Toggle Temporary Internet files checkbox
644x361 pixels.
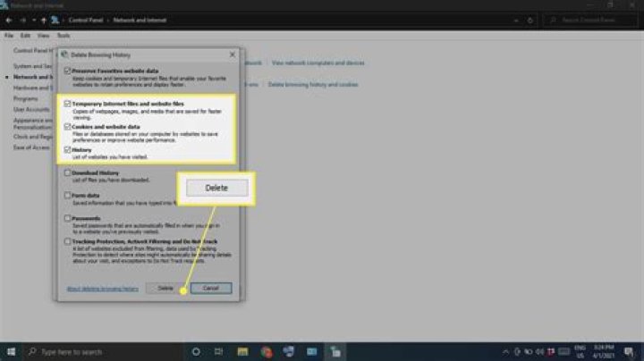pyautogui.click(x=67, y=104)
